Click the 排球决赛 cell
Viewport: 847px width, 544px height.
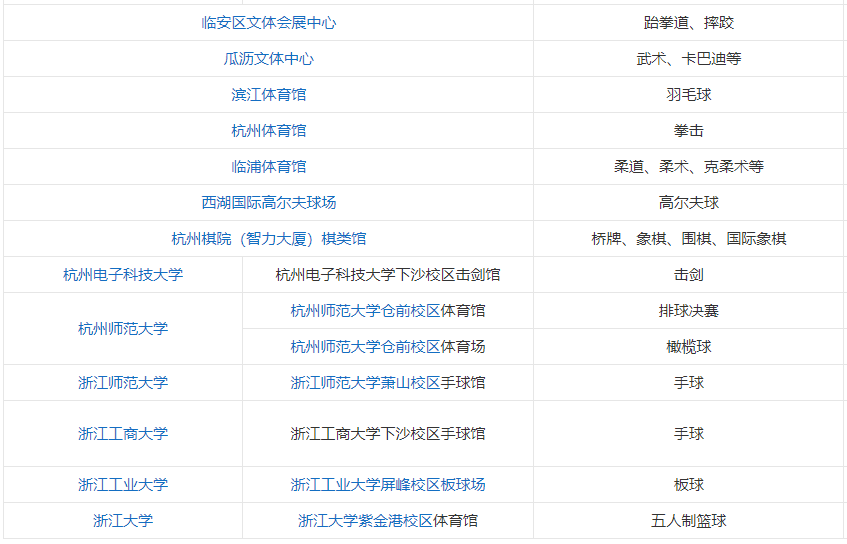[x=689, y=311]
